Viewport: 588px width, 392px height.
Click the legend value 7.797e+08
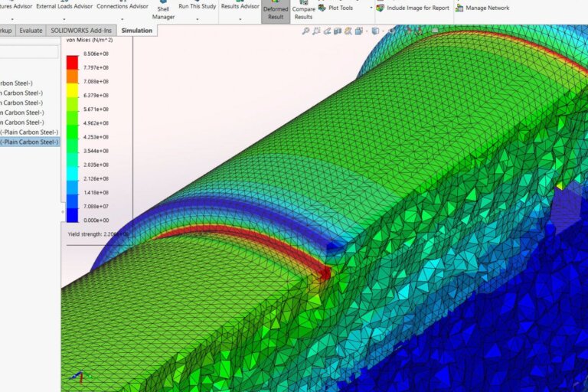(x=96, y=67)
